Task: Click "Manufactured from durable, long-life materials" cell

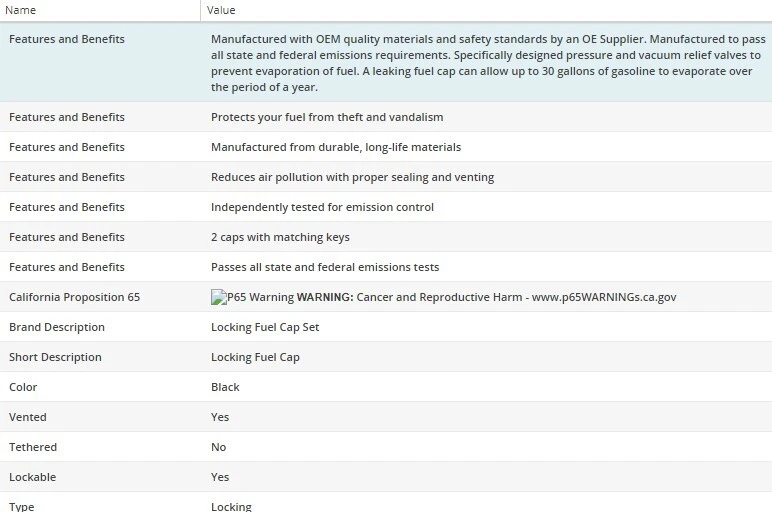Action: click(335, 147)
